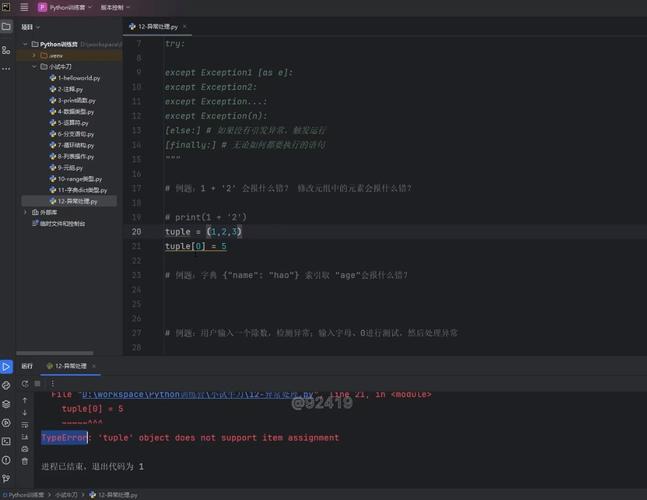Open the file starting with 7- in tree
This screenshot has width=647, height=500.
72,145
